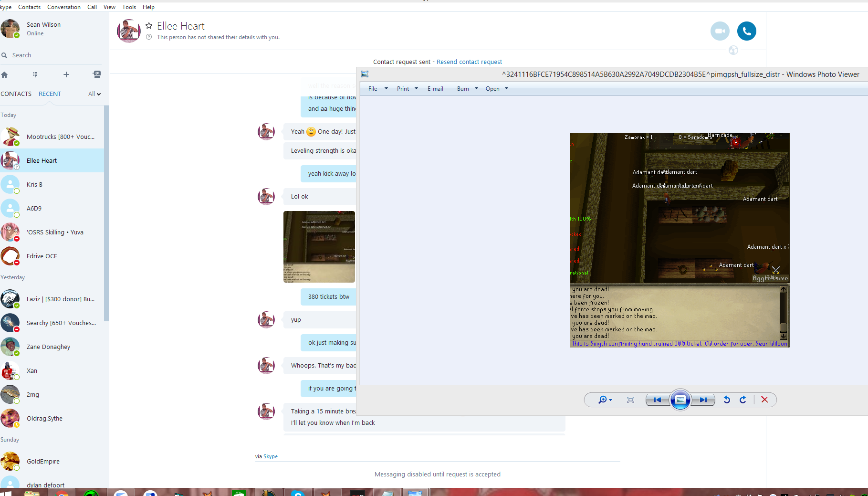Star Ellee Heart as a favorite

coord(149,26)
